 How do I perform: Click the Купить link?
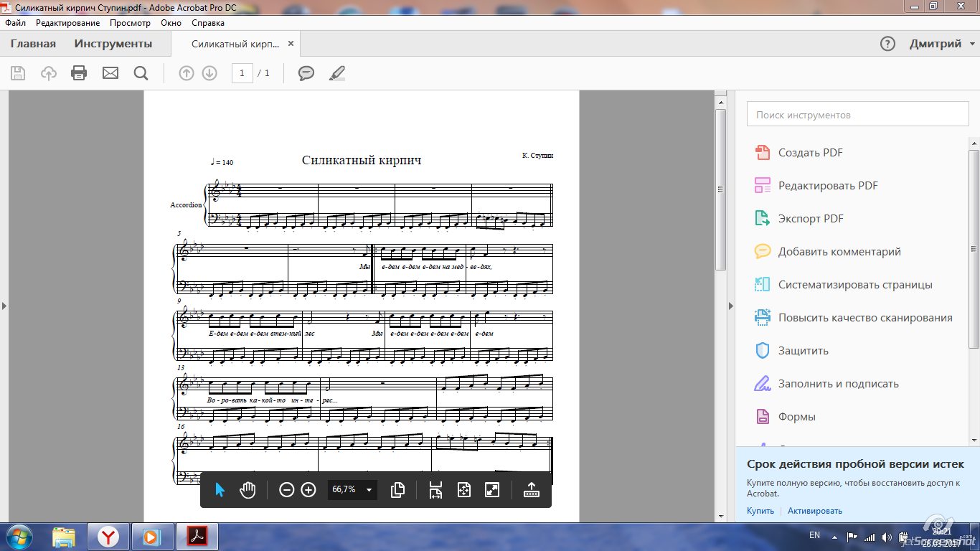coord(760,511)
